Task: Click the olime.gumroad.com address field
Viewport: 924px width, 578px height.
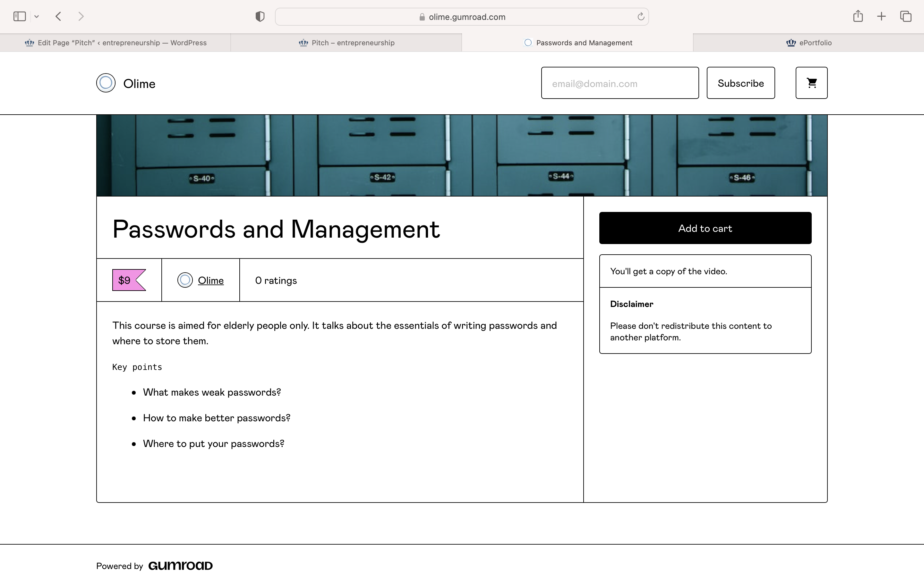Action: click(462, 17)
